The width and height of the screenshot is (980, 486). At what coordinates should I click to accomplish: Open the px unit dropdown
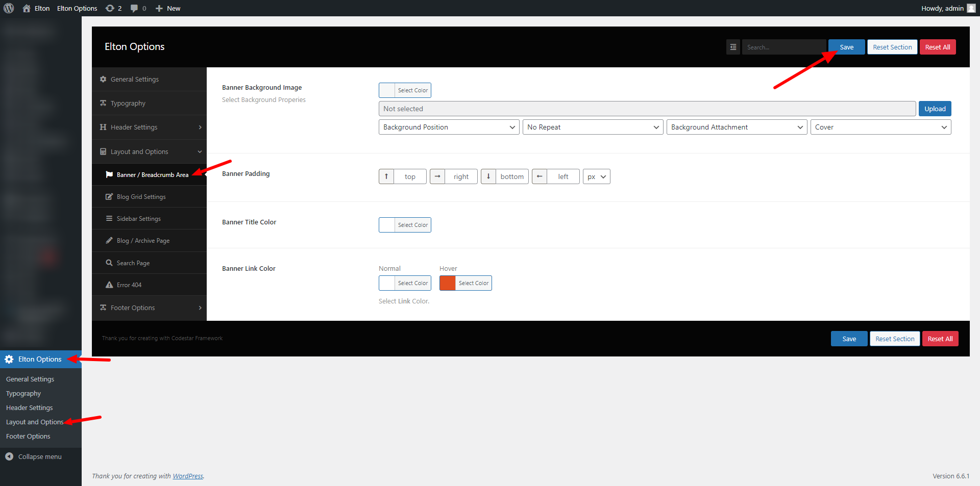pos(596,176)
